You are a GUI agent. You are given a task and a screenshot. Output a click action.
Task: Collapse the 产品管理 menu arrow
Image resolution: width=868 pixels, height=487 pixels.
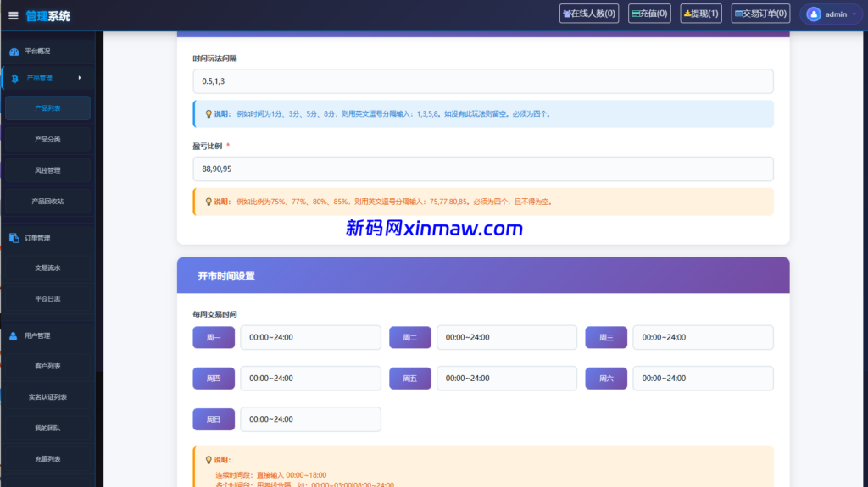80,78
